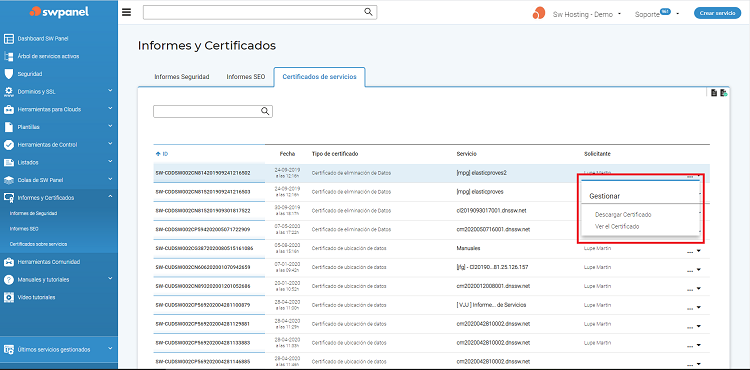Select the Certificados de servicios tab

coord(319,76)
